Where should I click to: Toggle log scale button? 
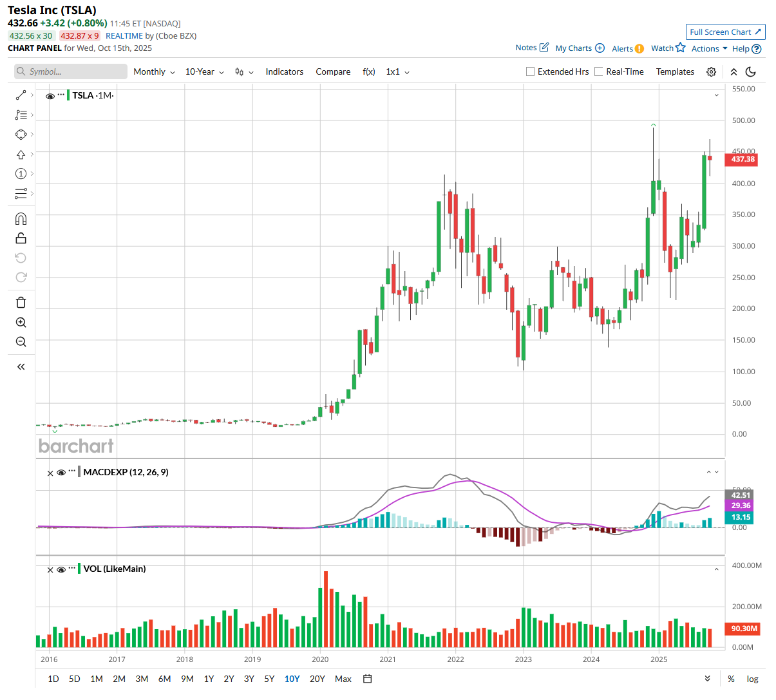[752, 679]
